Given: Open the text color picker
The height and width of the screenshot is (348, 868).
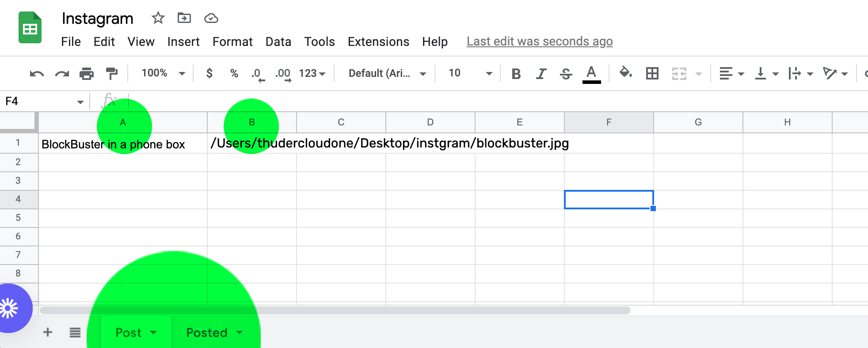Looking at the screenshot, I should tap(591, 74).
